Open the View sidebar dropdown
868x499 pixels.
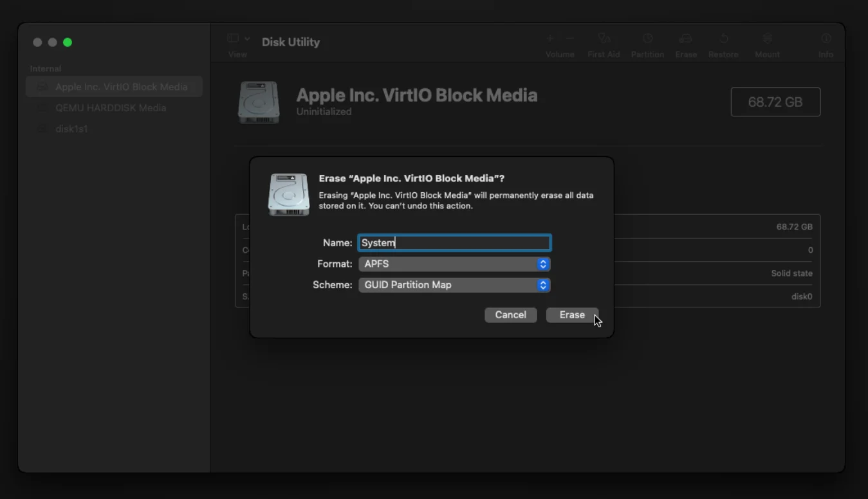click(239, 39)
